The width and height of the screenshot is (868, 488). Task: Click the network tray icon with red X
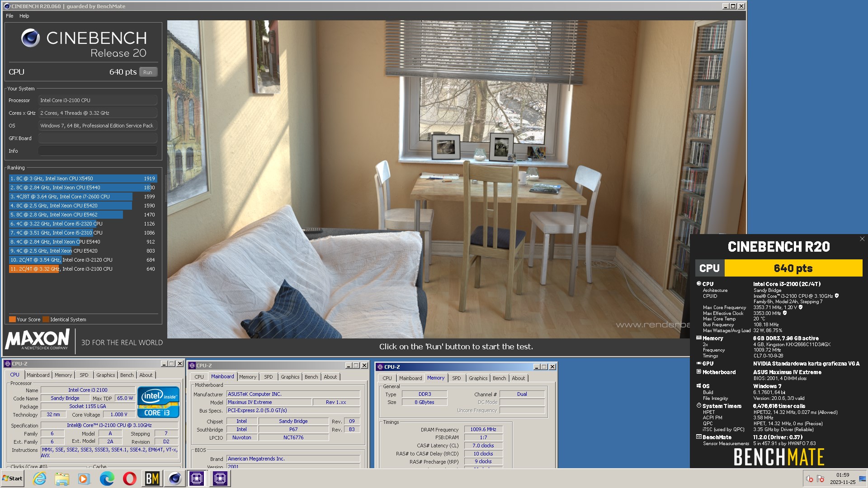pyautogui.click(x=821, y=479)
